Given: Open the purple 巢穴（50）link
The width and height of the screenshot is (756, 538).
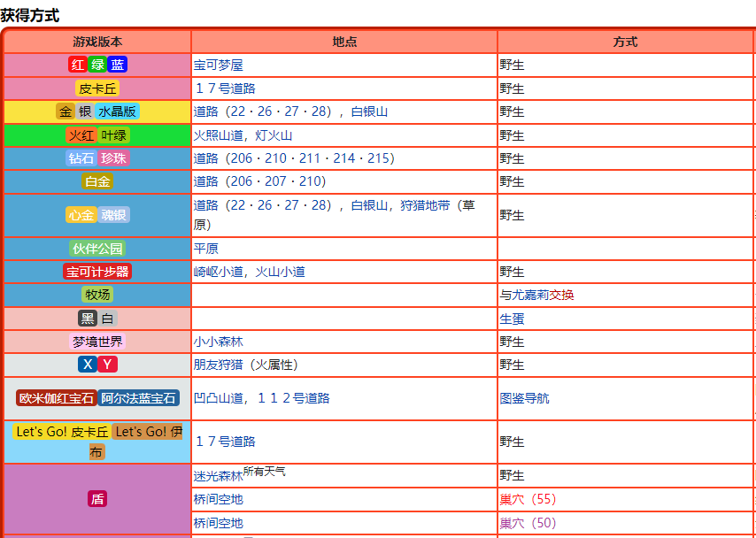Looking at the screenshot, I should (x=528, y=523).
